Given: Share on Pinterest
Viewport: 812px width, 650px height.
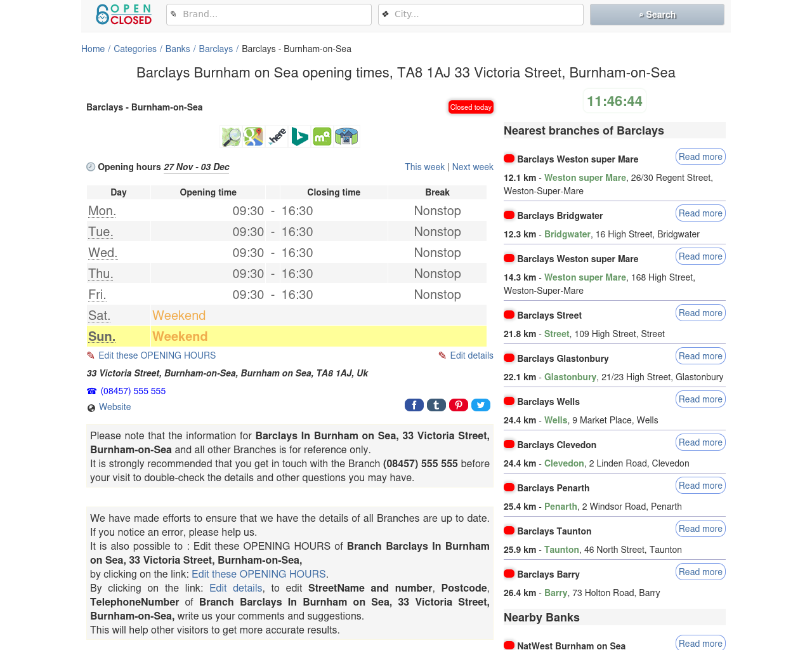Looking at the screenshot, I should 459,405.
